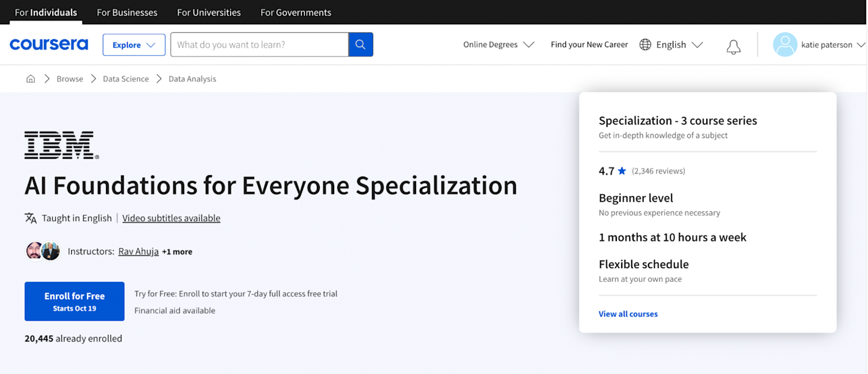The height and width of the screenshot is (374, 868).
Task: Click the blue search magnifier button
Action: [361, 45]
